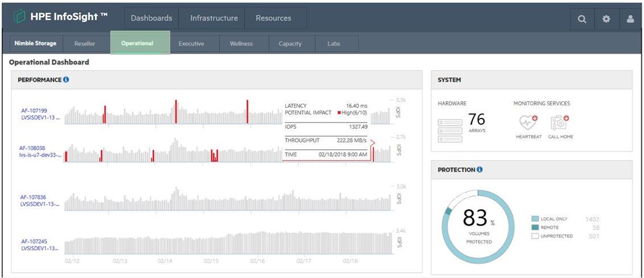Click the 02/18/2018 9:00 AM time value
Screen dimensions: 644x278
[343, 154]
